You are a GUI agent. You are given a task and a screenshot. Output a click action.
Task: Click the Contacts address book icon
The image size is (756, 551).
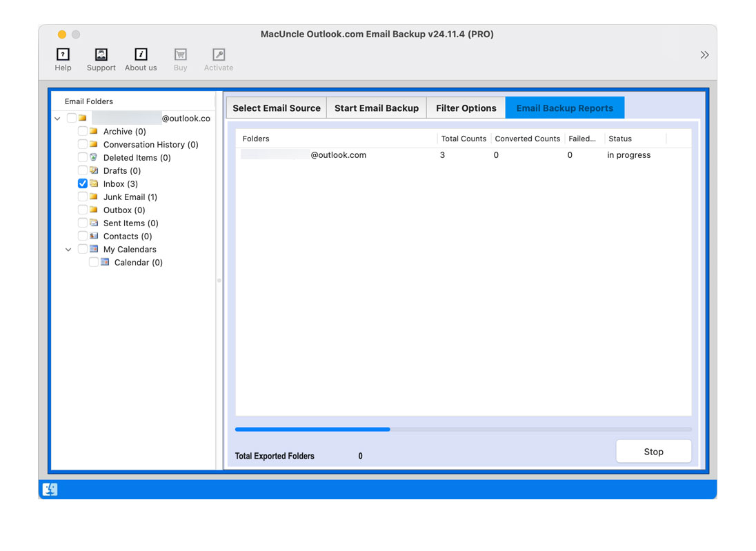pos(92,236)
